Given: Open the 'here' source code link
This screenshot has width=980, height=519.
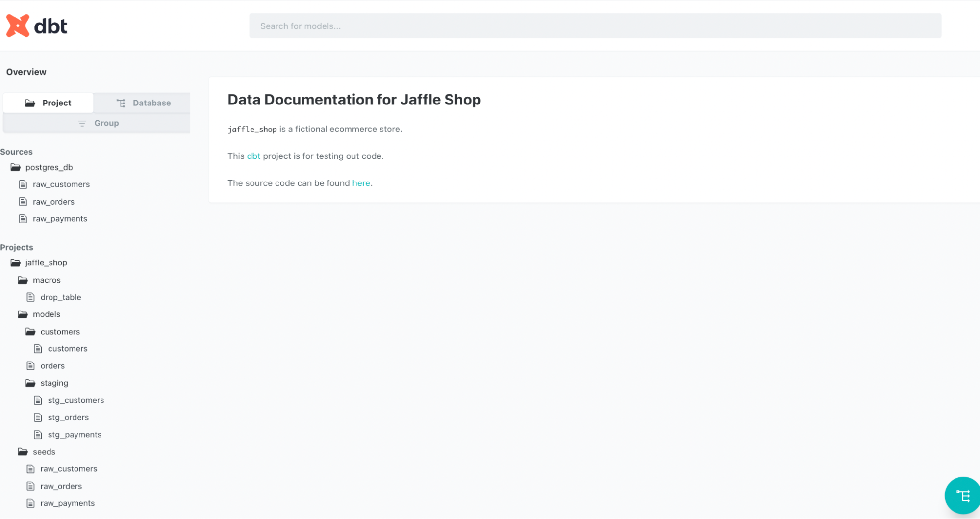Looking at the screenshot, I should [x=361, y=183].
